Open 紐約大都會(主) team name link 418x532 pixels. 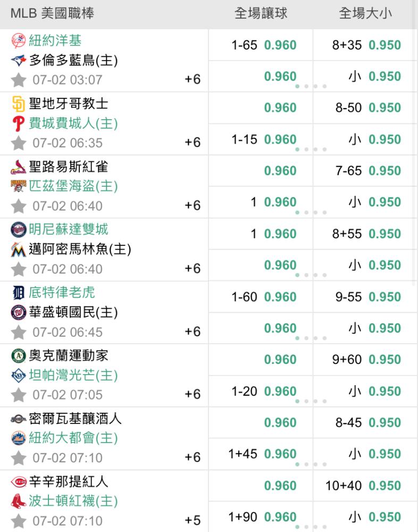click(73, 438)
